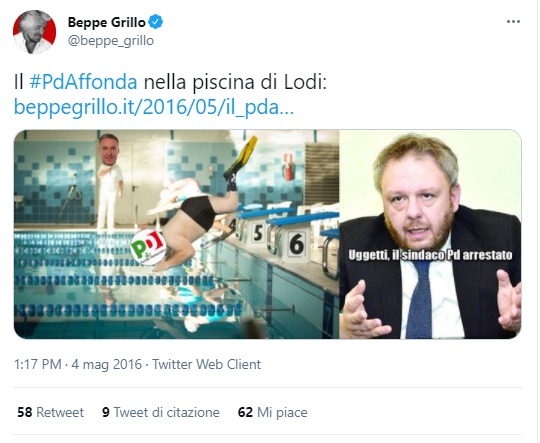Open the beppegrillo.it/2016/05 link
This screenshot has width=540, height=443.
(x=154, y=107)
